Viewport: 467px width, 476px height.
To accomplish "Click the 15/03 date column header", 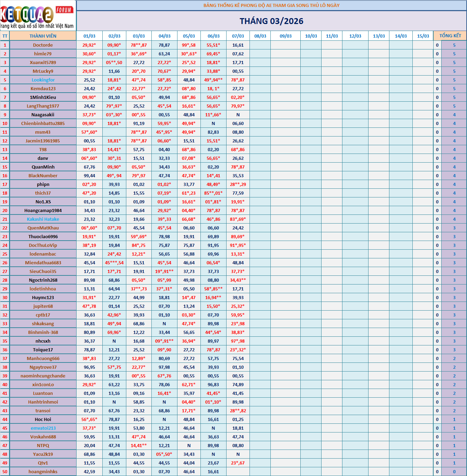I will tap(423, 36).
